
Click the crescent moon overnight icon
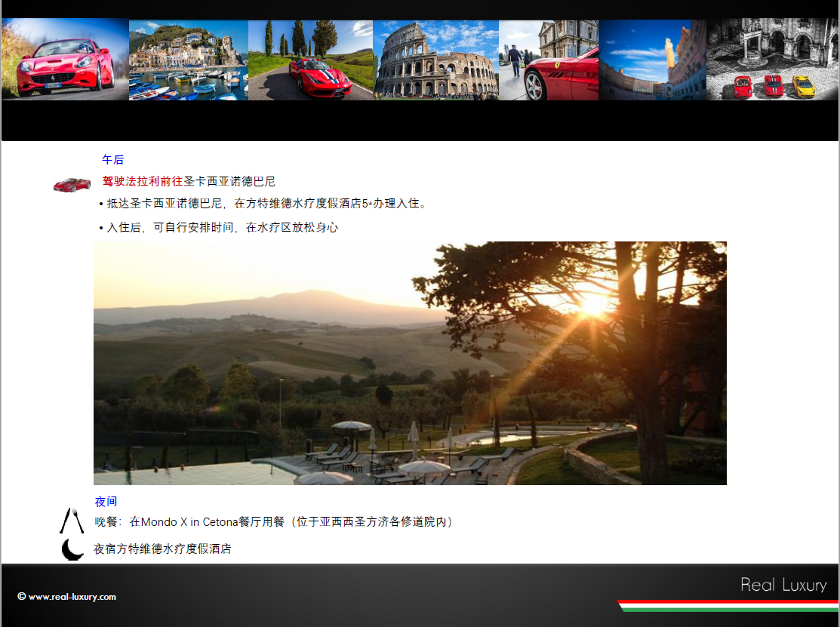[x=72, y=549]
